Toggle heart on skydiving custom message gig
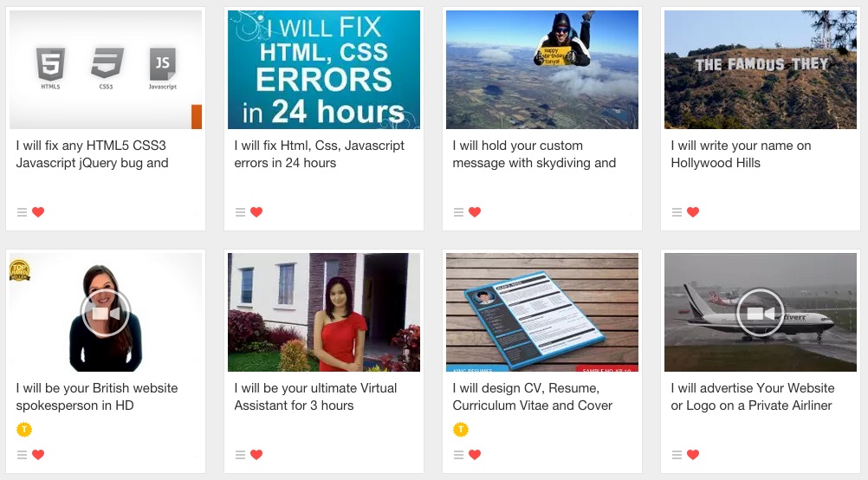Viewport: 868px width, 480px height. (475, 212)
